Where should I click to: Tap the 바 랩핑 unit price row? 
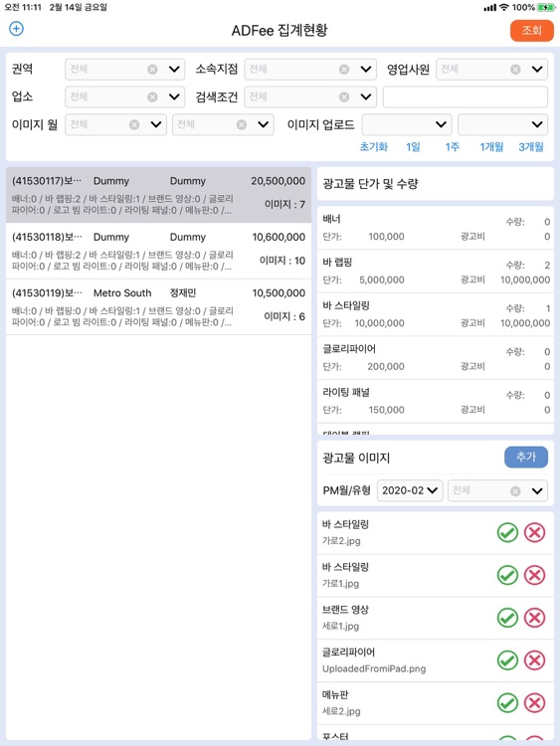coord(436,272)
